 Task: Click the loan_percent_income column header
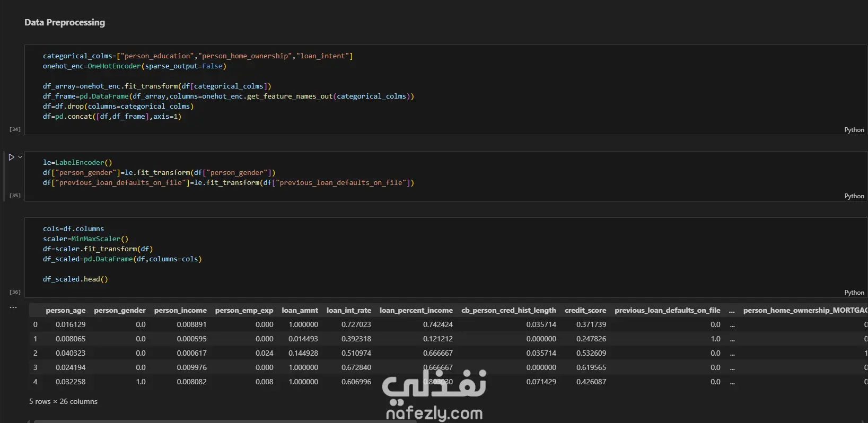coord(416,311)
